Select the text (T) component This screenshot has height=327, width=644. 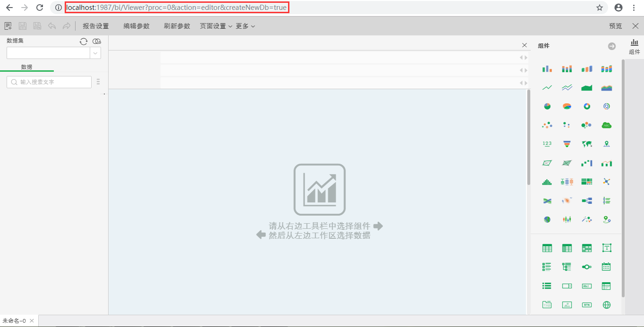(x=607, y=248)
